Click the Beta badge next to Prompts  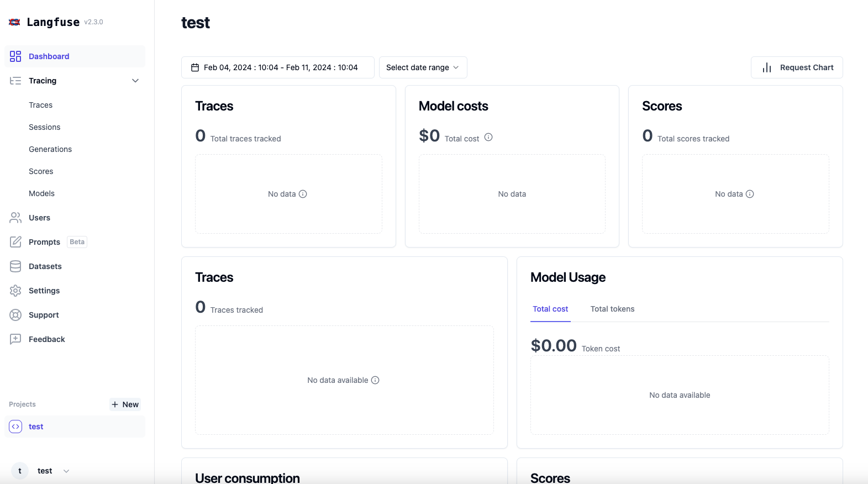click(x=77, y=242)
